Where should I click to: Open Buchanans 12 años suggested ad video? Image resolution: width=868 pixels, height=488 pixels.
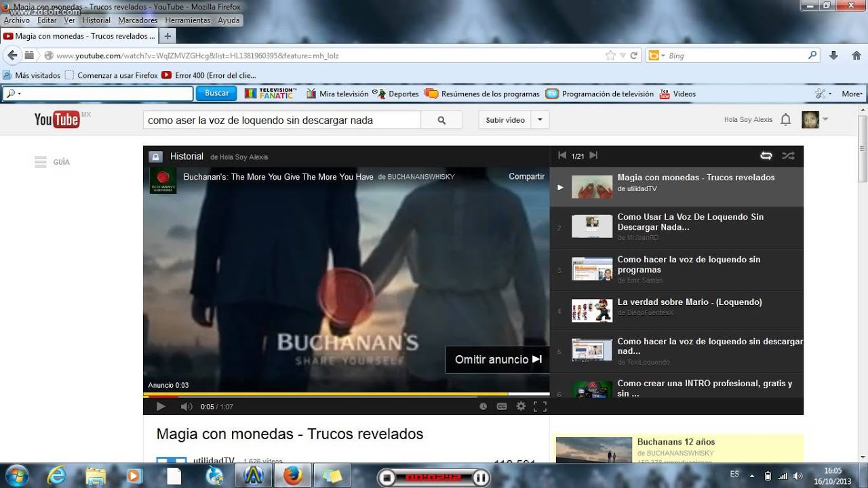pyautogui.click(x=678, y=449)
